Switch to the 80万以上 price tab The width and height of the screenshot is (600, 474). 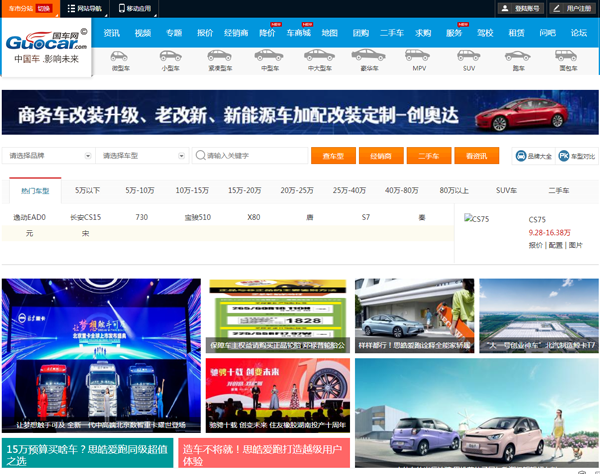tap(454, 191)
